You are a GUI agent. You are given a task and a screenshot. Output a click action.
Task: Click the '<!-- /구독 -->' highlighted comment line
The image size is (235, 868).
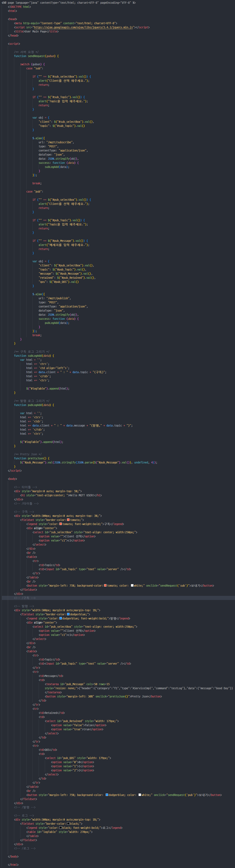point(25,598)
